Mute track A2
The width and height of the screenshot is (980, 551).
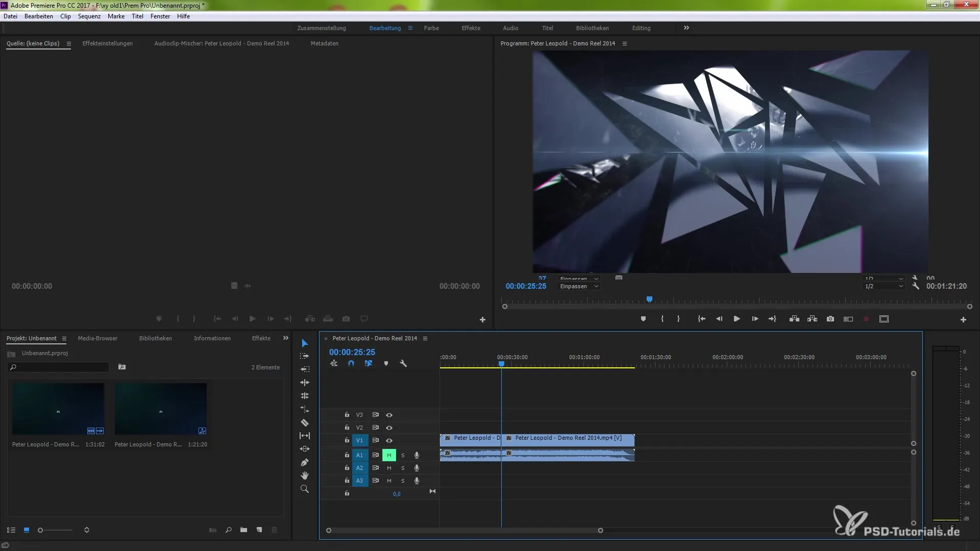[x=389, y=468]
